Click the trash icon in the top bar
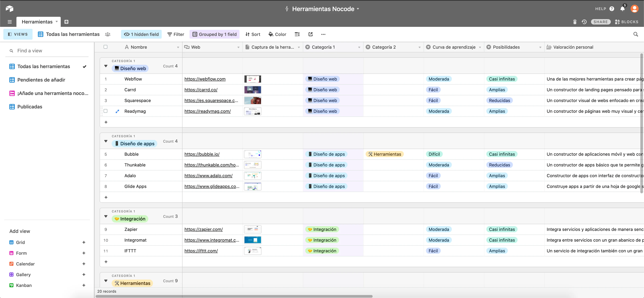 click(575, 22)
